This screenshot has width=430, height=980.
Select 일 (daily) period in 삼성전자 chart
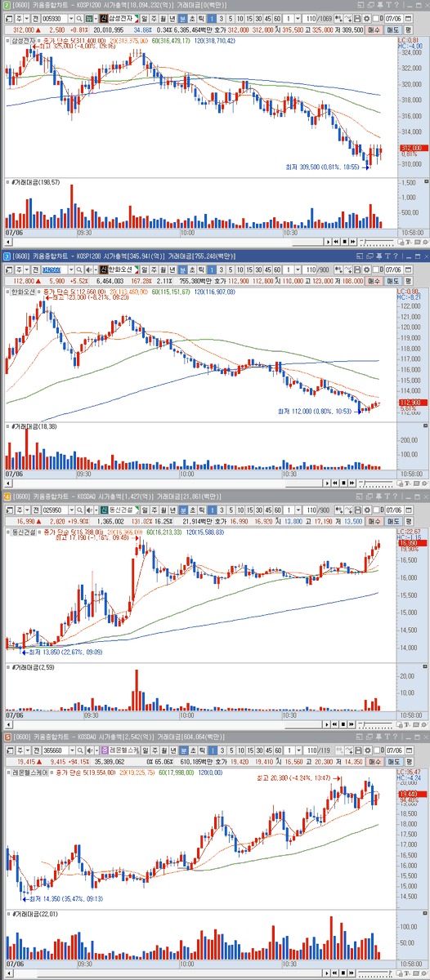coord(144,17)
